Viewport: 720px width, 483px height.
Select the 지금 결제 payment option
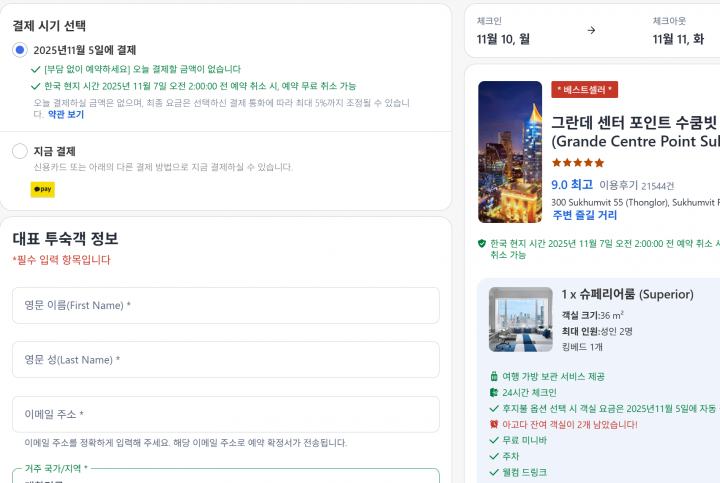(20, 151)
